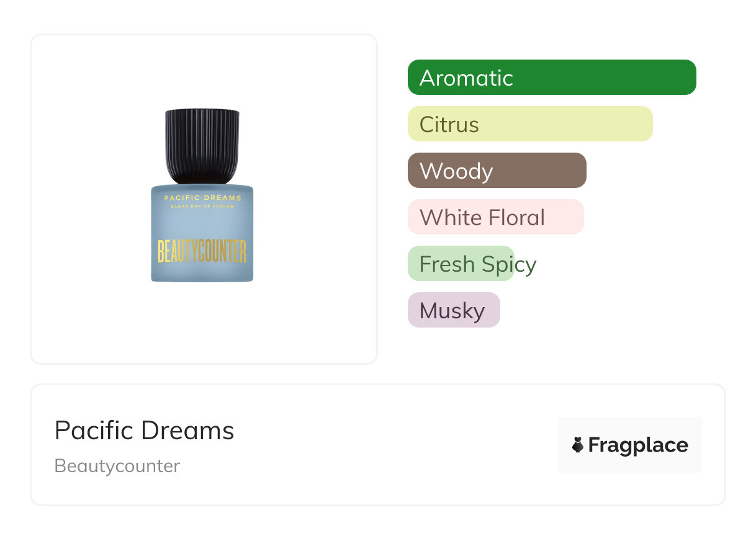Select the Fresh Spicy accord bar

461,264
